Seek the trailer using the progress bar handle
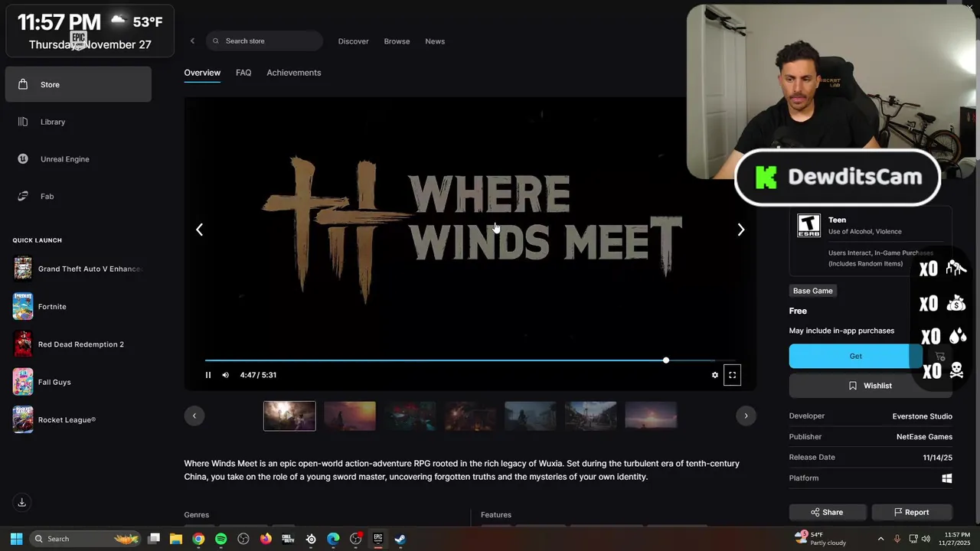The width and height of the screenshot is (980, 551). 666,360
